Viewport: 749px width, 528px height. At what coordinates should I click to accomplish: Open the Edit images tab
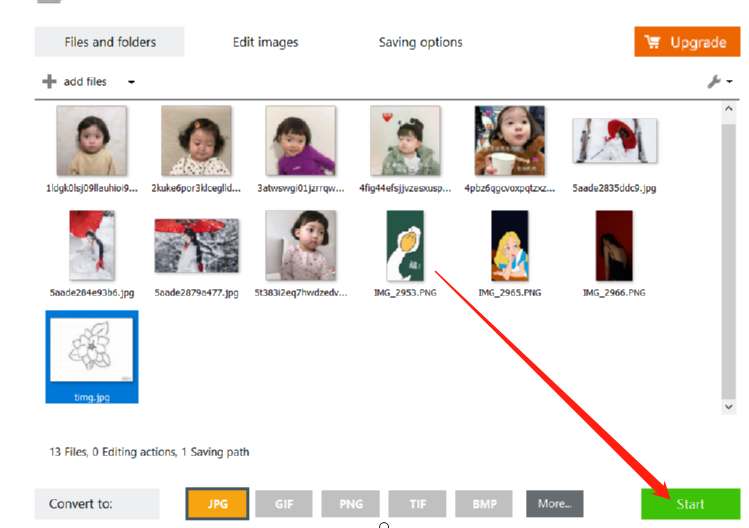click(266, 42)
